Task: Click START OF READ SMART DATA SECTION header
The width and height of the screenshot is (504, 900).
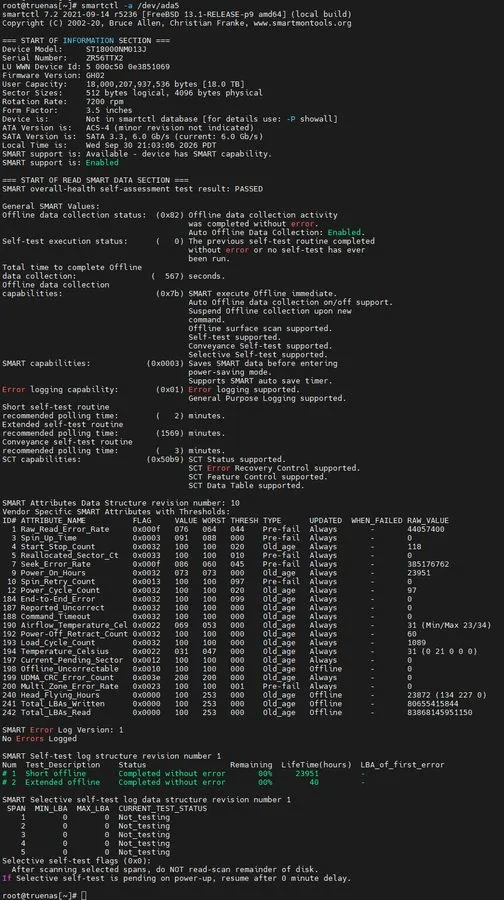Action: [x=95, y=180]
